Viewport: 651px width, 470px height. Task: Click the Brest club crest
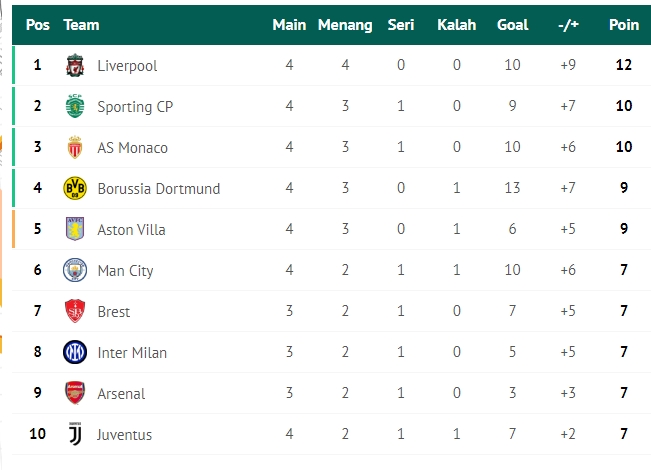pyautogui.click(x=75, y=311)
